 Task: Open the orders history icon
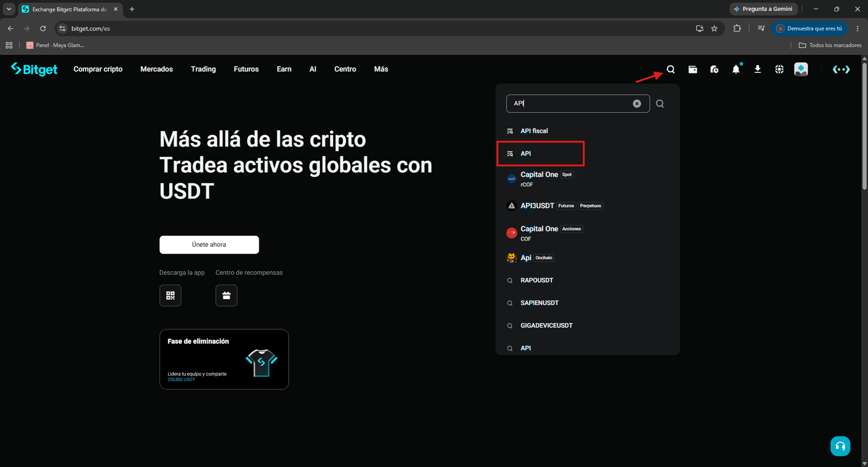click(x=714, y=69)
